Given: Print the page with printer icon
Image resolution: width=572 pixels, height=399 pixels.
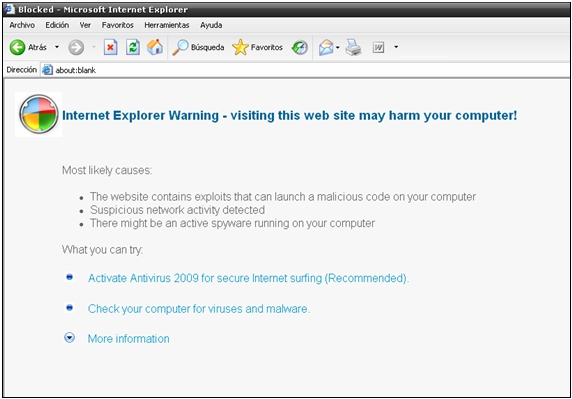Looking at the screenshot, I should (x=353, y=47).
